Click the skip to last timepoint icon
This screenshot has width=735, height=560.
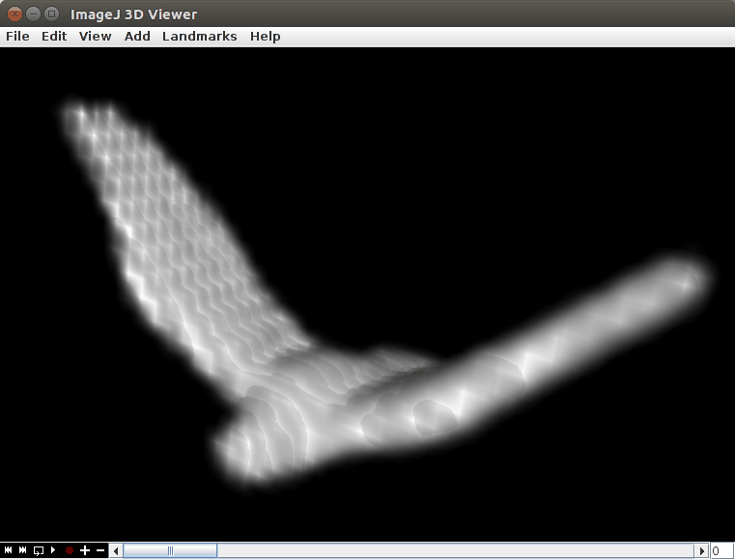click(23, 550)
